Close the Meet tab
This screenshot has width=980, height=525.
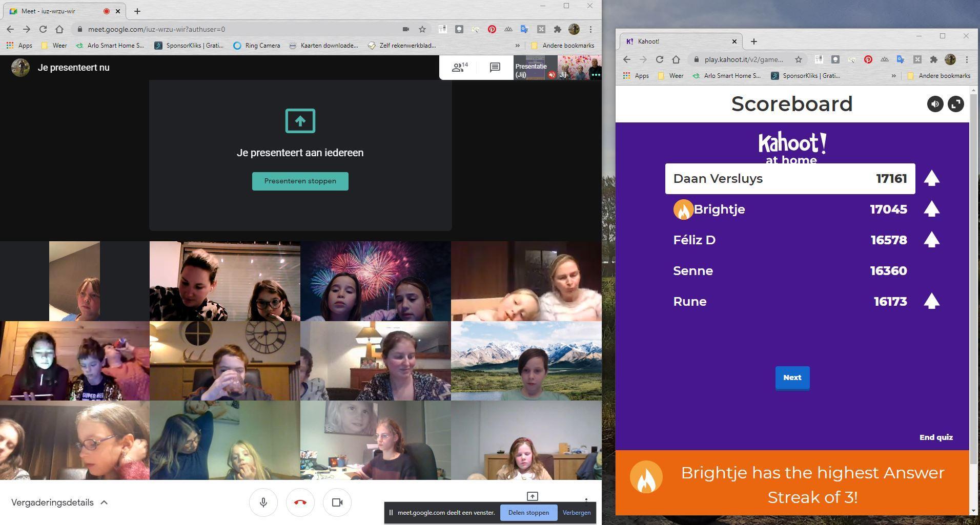coord(118,11)
